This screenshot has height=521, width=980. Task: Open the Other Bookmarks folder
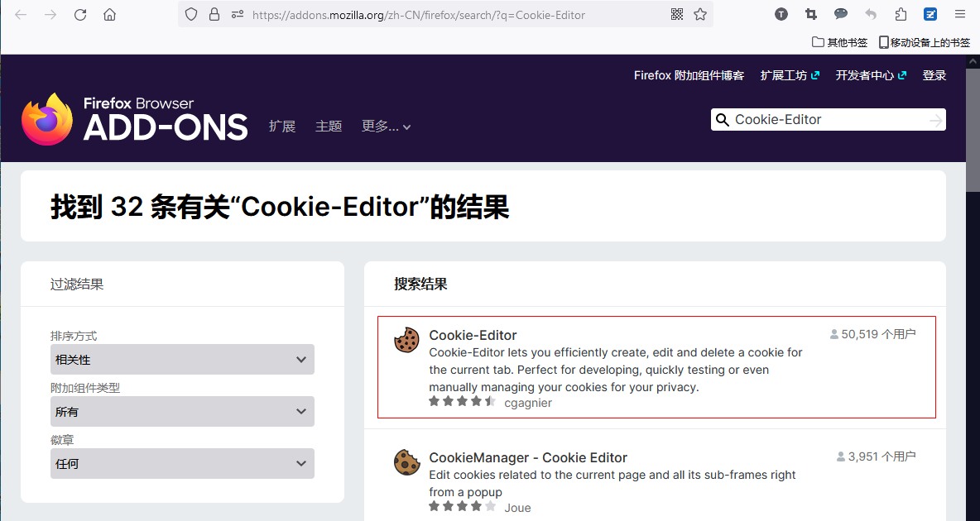[839, 42]
